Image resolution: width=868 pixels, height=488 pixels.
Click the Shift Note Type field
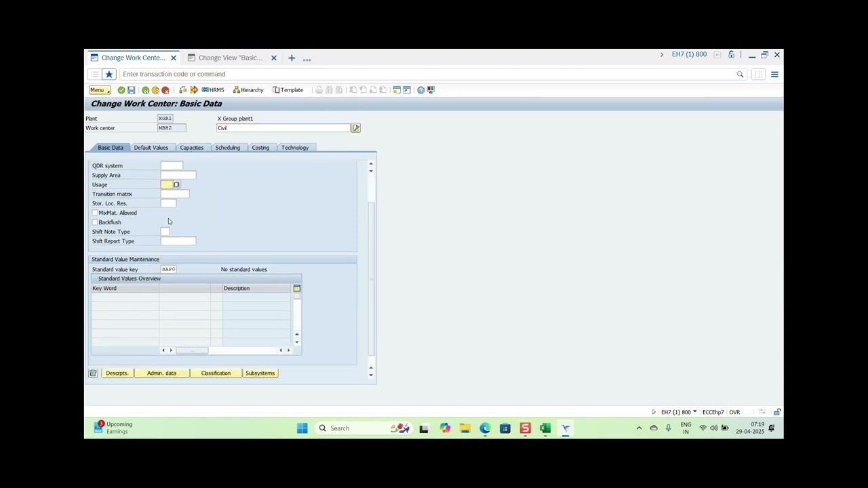[x=165, y=232]
